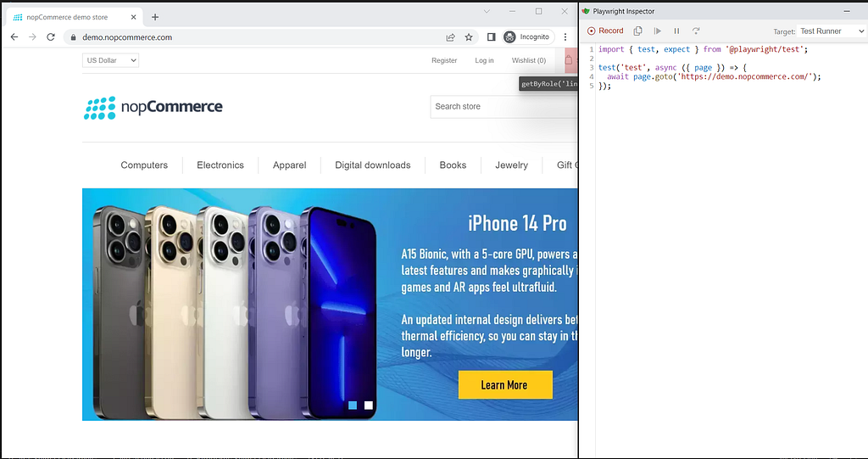Expand the US Dollar currency dropdown
The height and width of the screenshot is (459, 868).
pyautogui.click(x=111, y=60)
